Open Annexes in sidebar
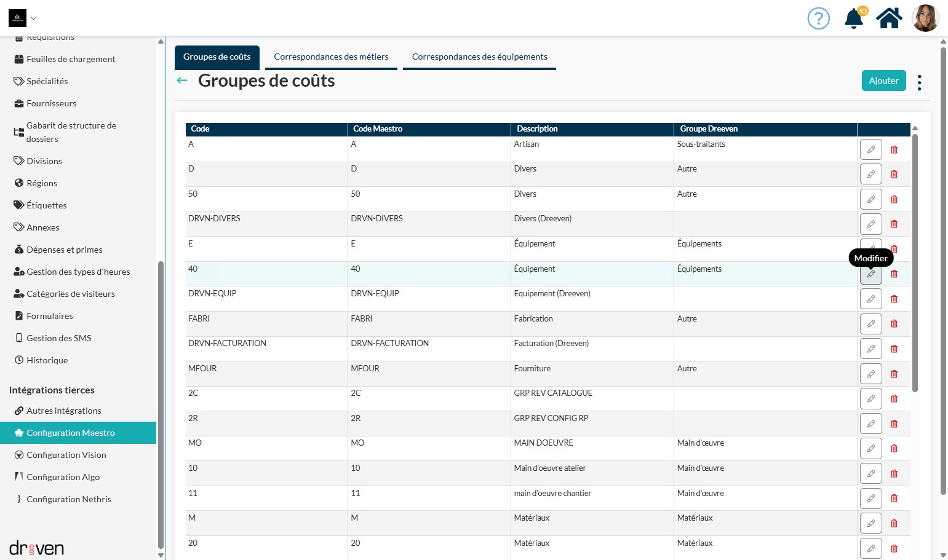This screenshot has height=560, width=948. [78, 227]
